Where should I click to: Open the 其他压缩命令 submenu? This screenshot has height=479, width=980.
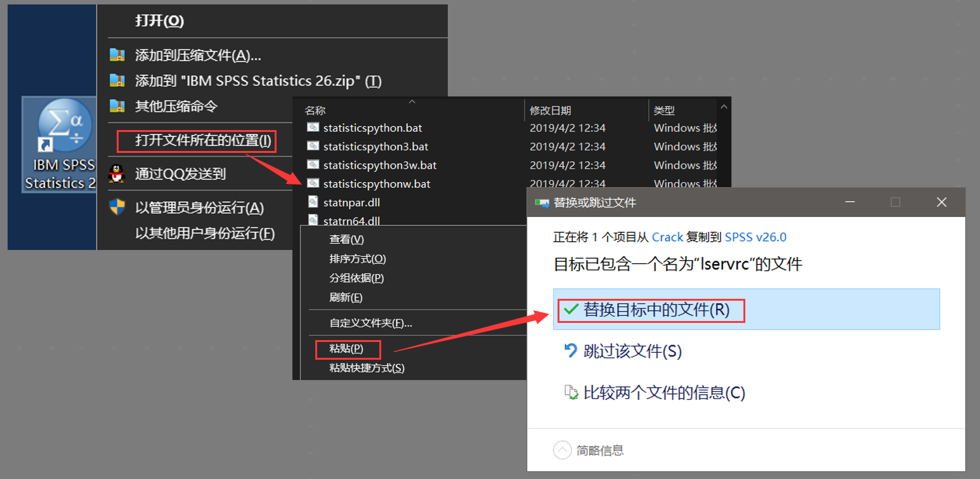pyautogui.click(x=176, y=105)
